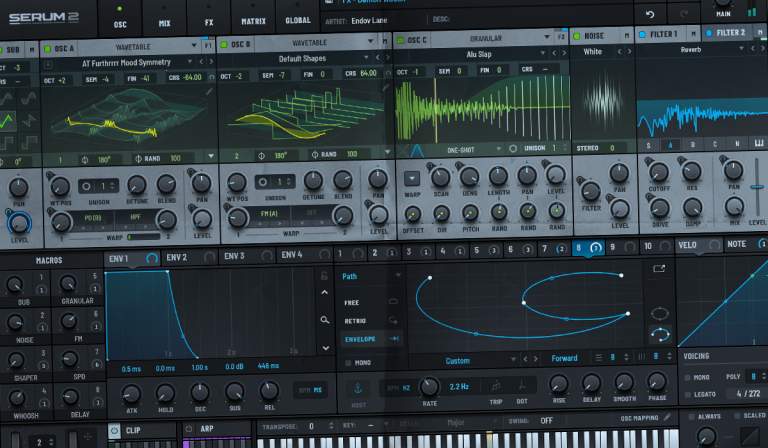Select LFO 9 tab
The image size is (768, 448).
(x=623, y=247)
